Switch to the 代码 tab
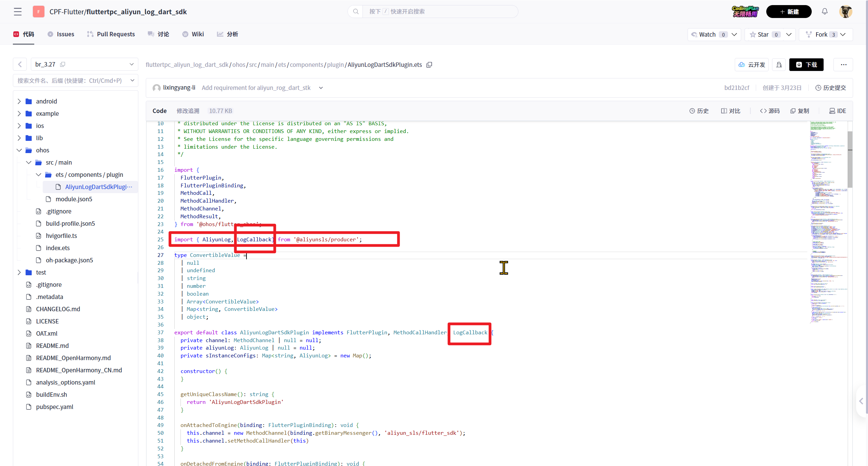 pyautogui.click(x=24, y=34)
